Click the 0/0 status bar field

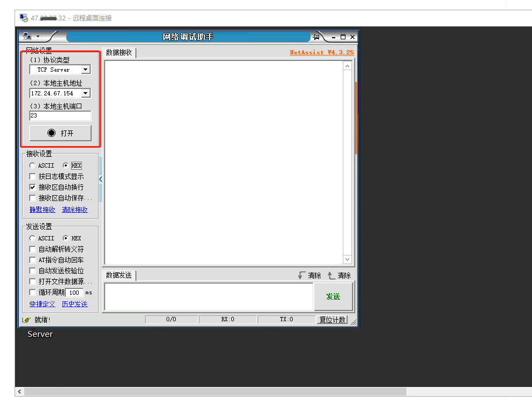pyautogui.click(x=171, y=319)
